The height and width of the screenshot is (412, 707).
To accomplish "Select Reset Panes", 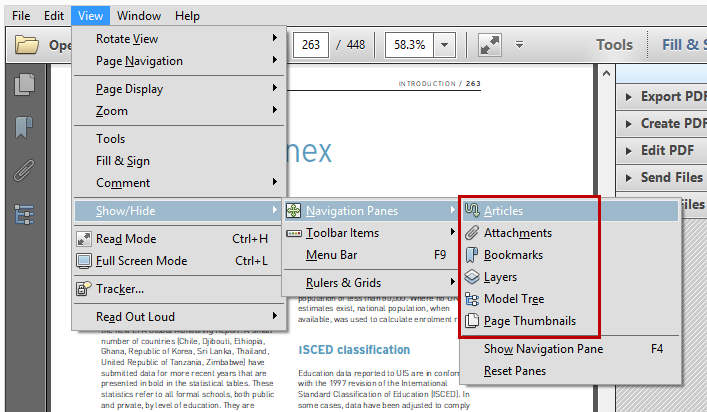I will (570, 371).
